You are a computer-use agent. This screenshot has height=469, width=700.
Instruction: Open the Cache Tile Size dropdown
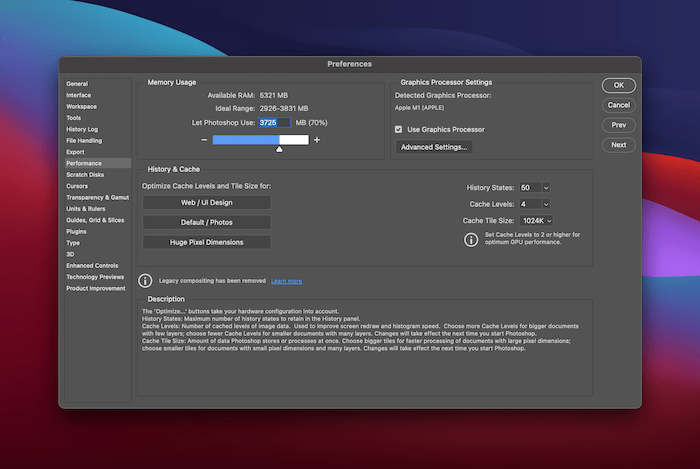(x=535, y=220)
